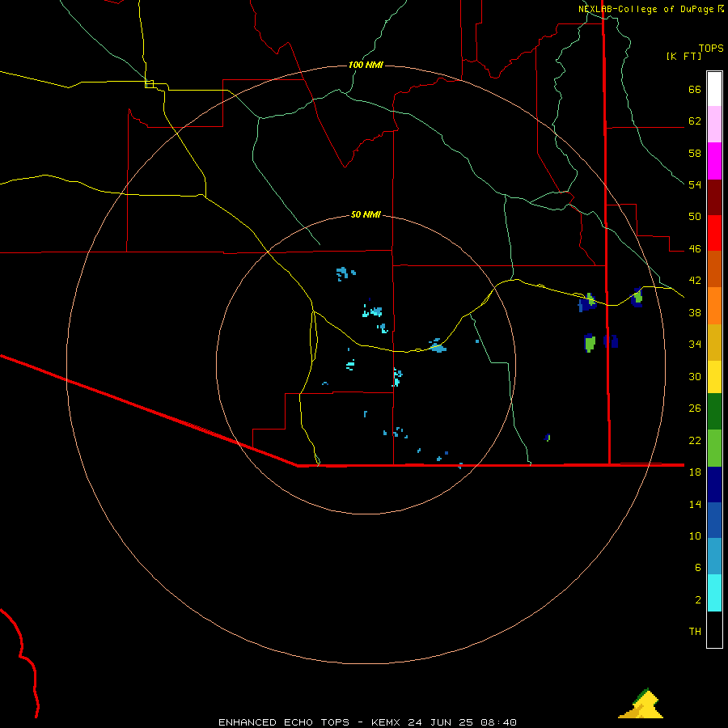The height and width of the screenshot is (728, 728).
Task: Select the 18 scale label
Action: coord(695,472)
